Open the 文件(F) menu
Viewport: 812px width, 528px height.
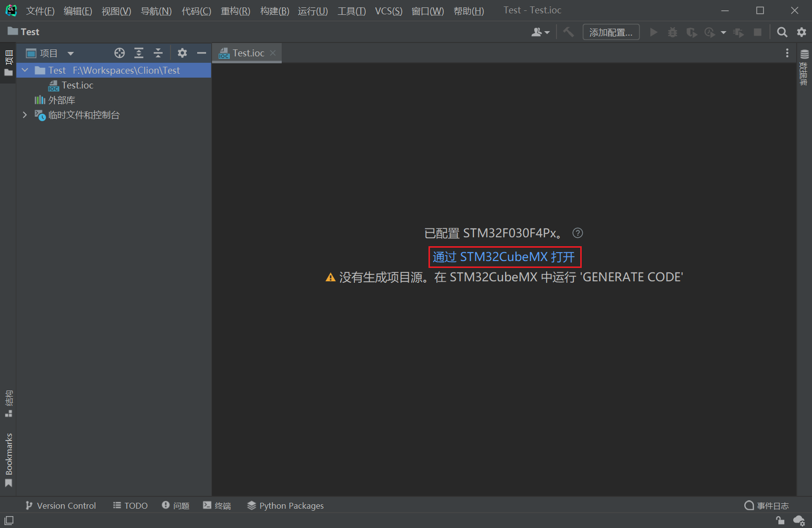40,11
